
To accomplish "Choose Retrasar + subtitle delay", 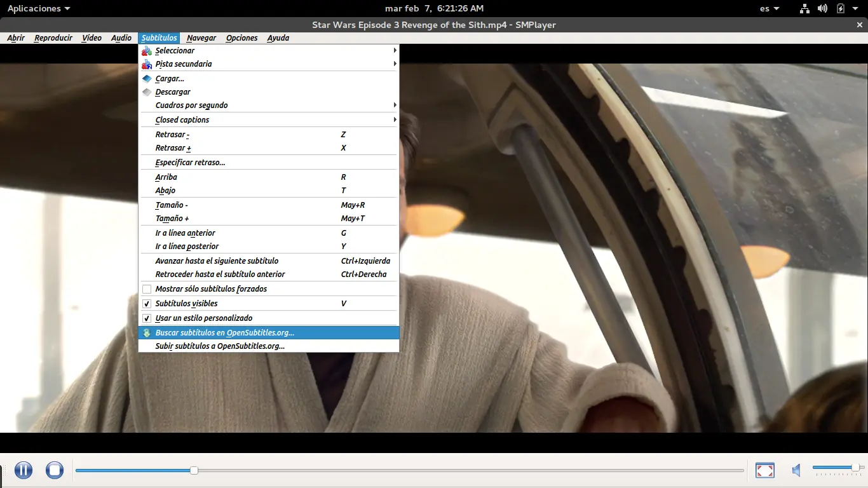I will pos(269,148).
